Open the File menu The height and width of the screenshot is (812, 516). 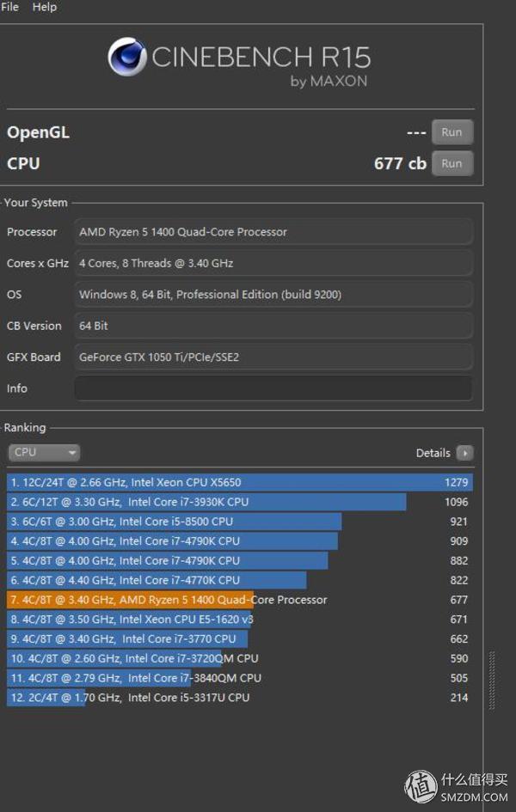(x=9, y=7)
